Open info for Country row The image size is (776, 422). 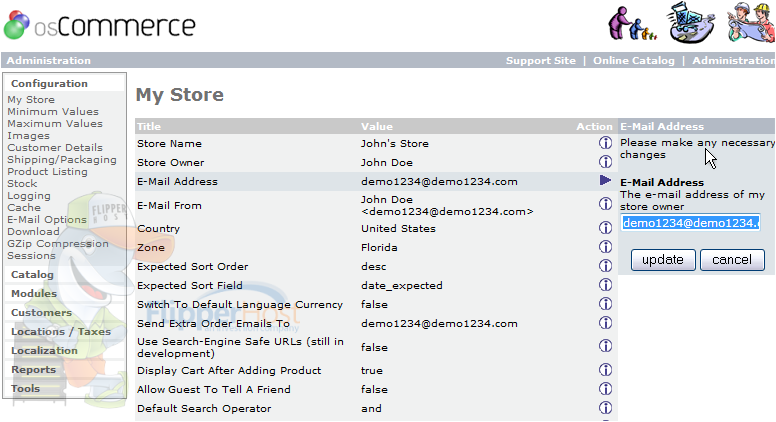click(605, 228)
